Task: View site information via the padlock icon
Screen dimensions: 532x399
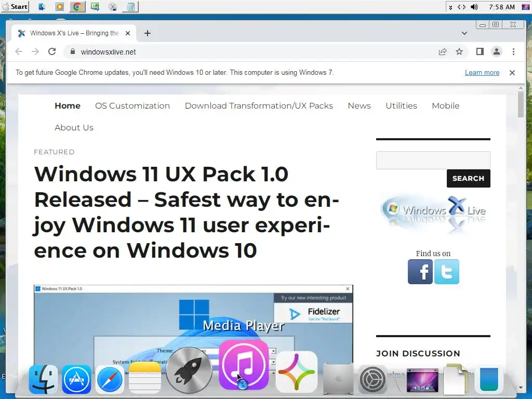Action: [x=72, y=51]
